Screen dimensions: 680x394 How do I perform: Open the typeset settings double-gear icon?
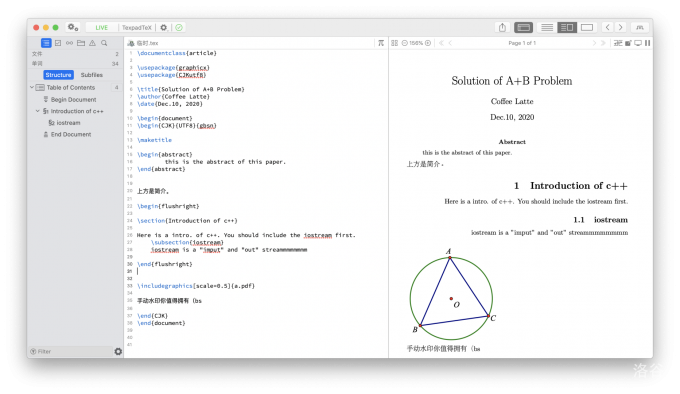[72, 27]
